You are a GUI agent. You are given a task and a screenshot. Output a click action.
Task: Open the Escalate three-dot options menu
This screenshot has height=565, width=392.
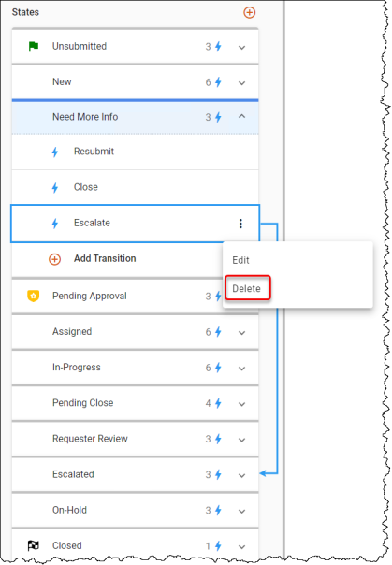(240, 224)
